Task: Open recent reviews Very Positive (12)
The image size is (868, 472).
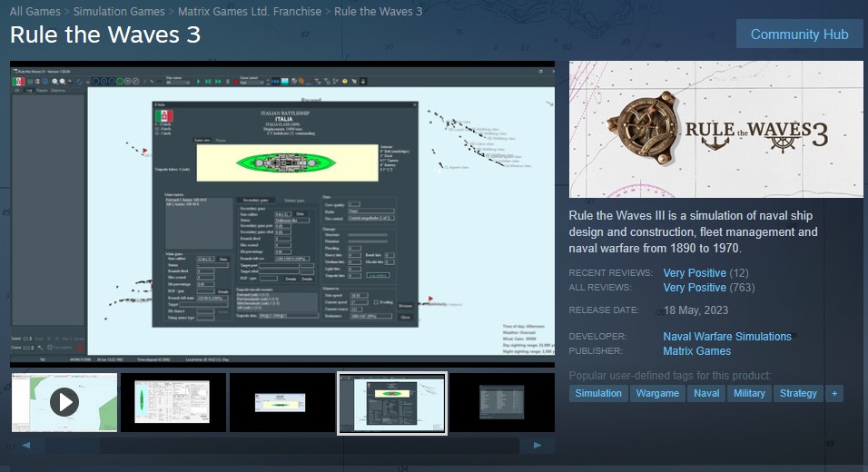Action: coord(705,273)
